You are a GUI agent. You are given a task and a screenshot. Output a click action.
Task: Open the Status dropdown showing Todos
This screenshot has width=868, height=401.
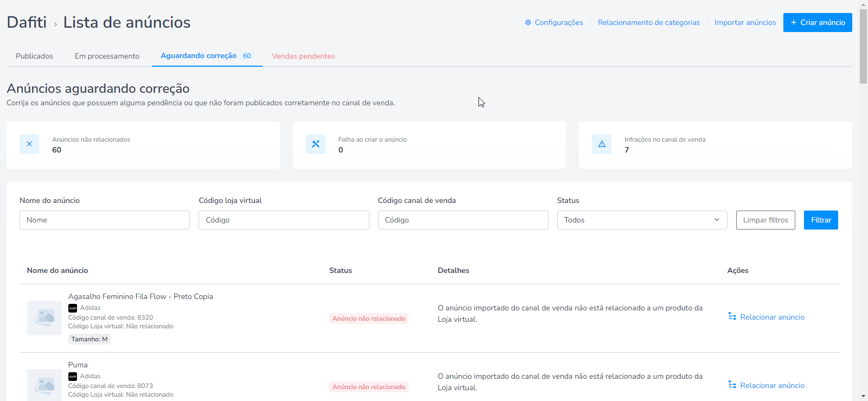(642, 220)
